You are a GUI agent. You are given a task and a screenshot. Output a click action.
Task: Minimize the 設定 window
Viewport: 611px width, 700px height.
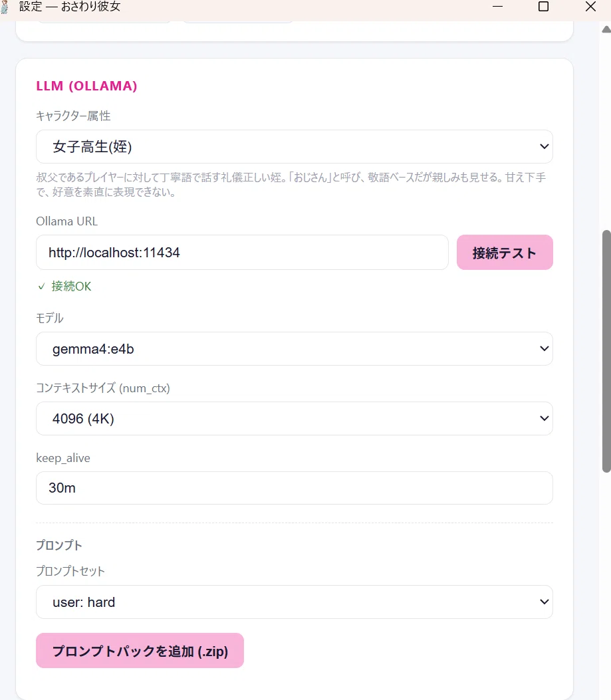click(497, 7)
